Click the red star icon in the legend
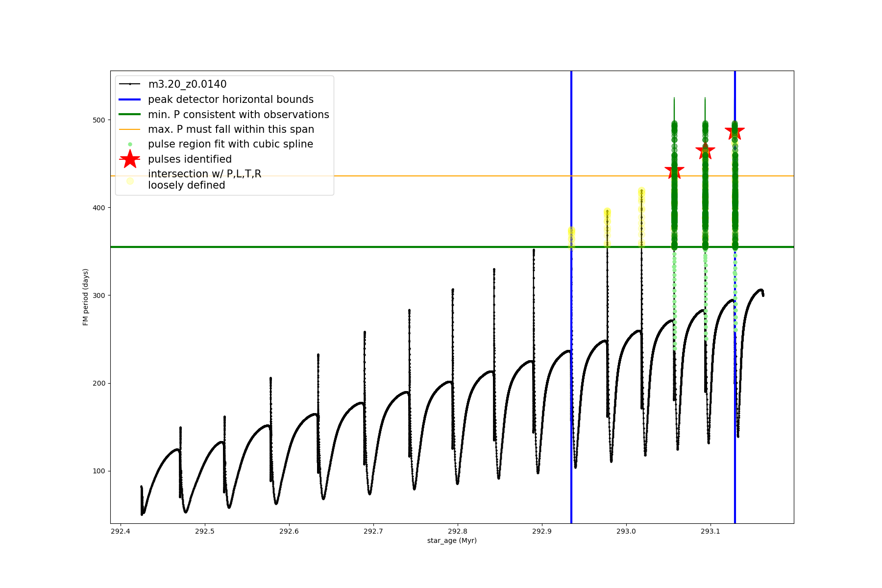Viewport: 882px width, 588px height. [x=130, y=159]
